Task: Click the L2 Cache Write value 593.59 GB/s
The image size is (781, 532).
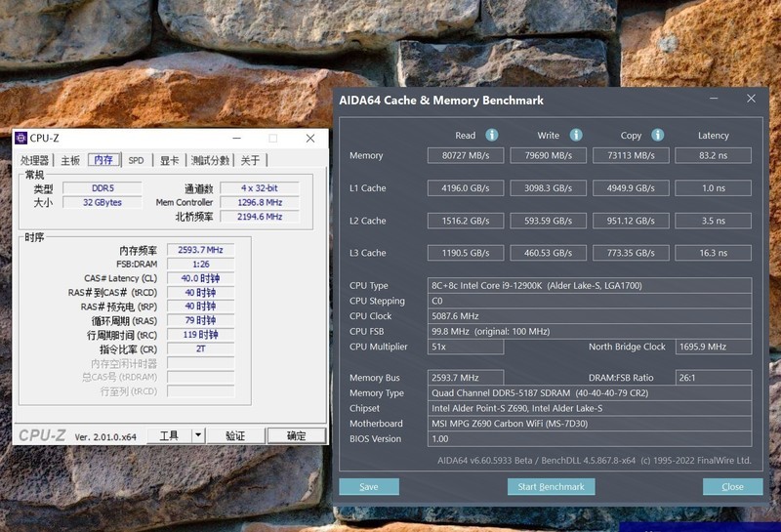Action: pyautogui.click(x=548, y=221)
